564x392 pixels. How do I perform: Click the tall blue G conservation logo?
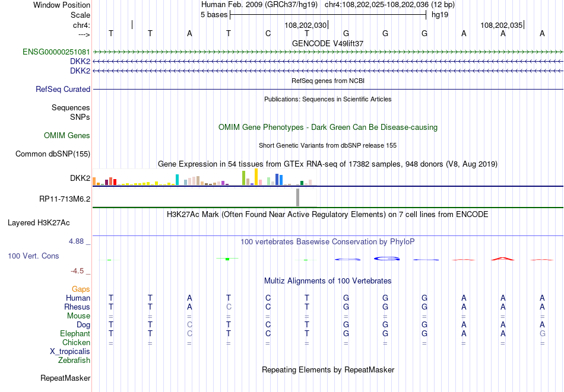(x=386, y=259)
